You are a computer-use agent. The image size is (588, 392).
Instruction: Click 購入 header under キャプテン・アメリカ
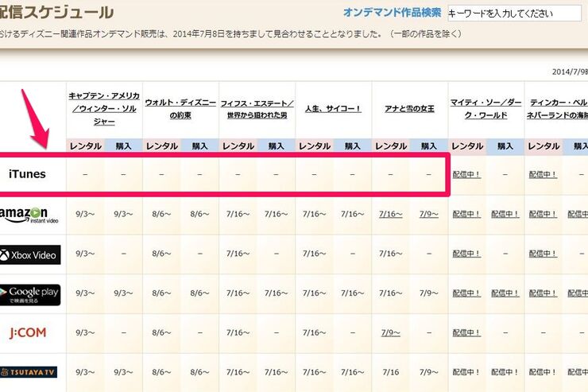tap(123, 146)
